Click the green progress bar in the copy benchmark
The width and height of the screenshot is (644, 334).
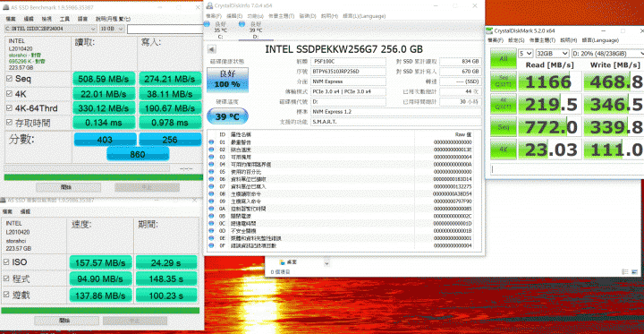[100, 311]
